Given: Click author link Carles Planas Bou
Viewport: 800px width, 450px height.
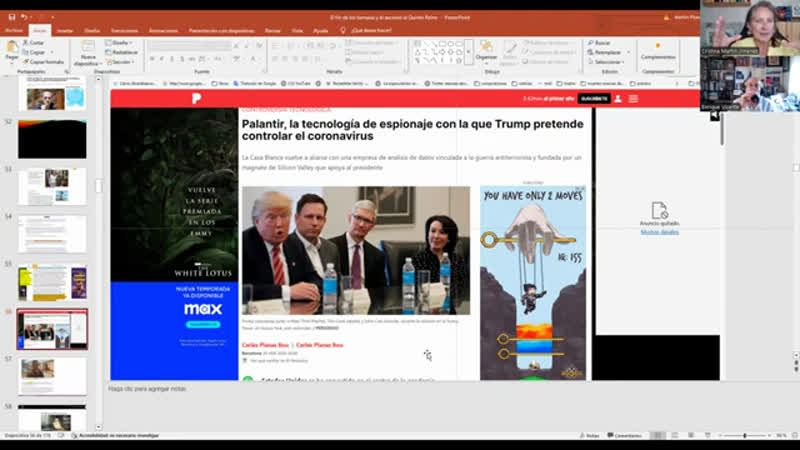Looking at the screenshot, I should click(265, 345).
